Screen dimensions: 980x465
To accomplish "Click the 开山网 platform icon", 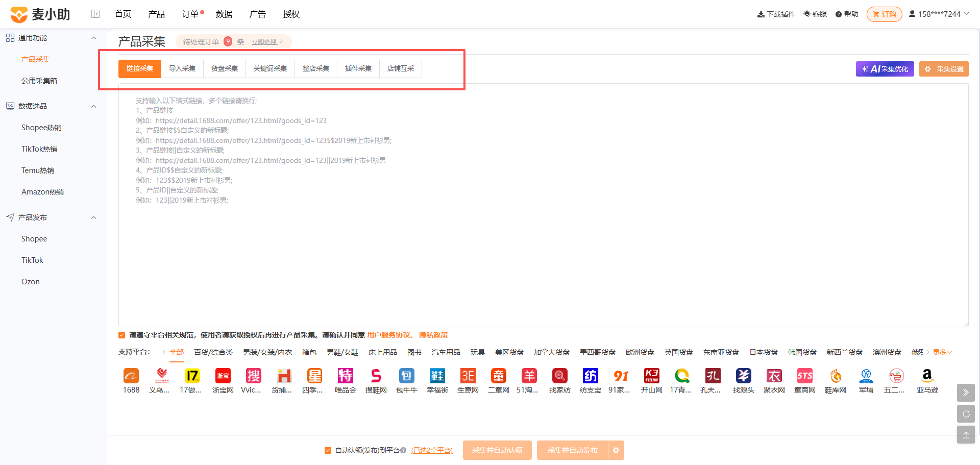I will click(652, 376).
